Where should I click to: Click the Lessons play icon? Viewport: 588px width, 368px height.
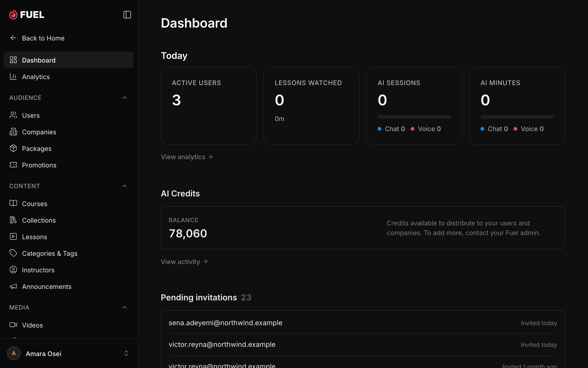pos(13,236)
